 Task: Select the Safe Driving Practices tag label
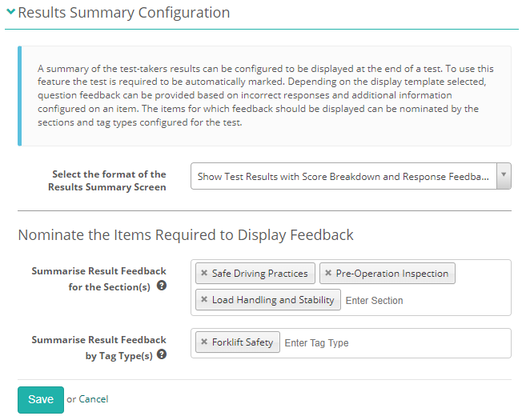[x=259, y=274]
